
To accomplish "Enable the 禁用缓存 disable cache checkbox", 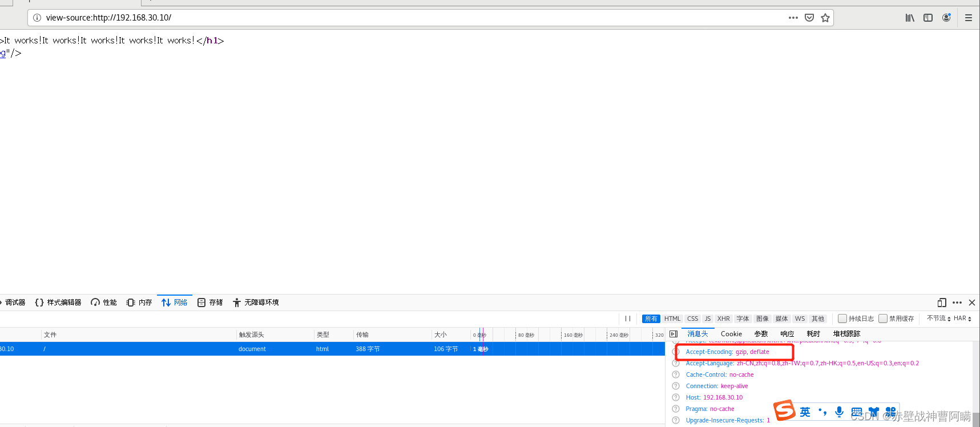I will (x=883, y=319).
